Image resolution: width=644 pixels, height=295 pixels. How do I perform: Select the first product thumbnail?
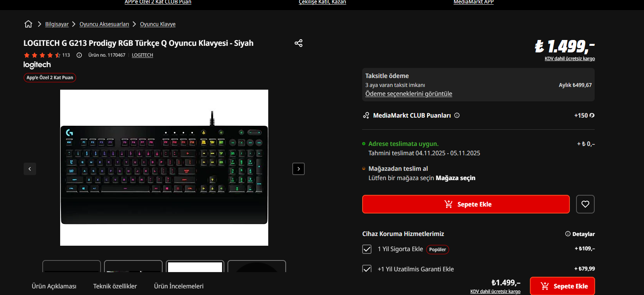coord(71,266)
